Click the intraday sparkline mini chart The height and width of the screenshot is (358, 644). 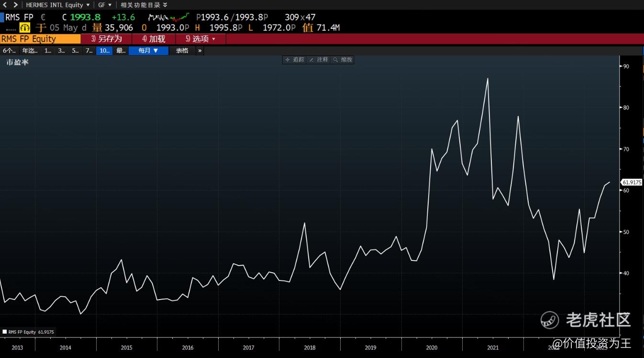click(x=168, y=17)
